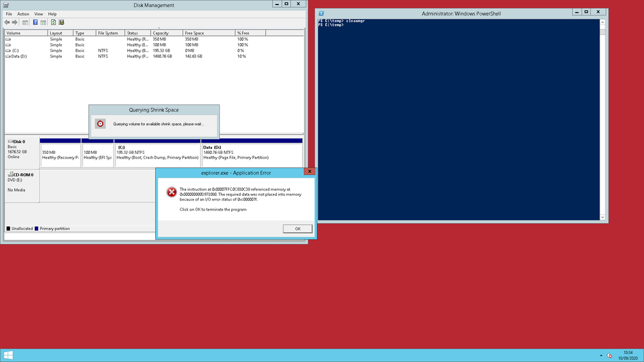The image size is (644, 362).
Task: Open the File menu
Action: click(x=8, y=14)
